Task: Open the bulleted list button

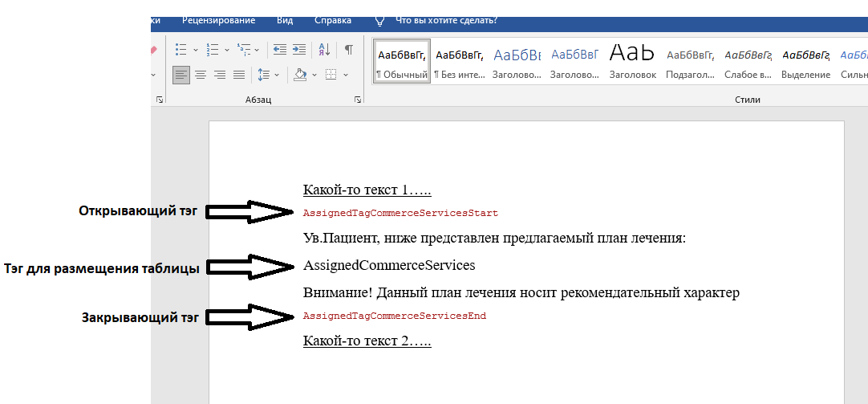Action: tap(180, 49)
